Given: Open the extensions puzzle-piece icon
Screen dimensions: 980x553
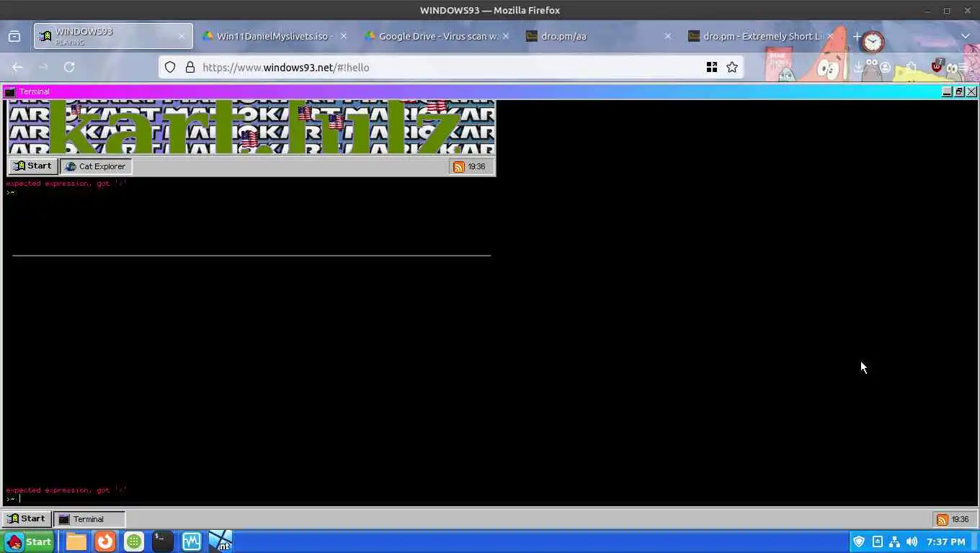Looking at the screenshot, I should [912, 67].
